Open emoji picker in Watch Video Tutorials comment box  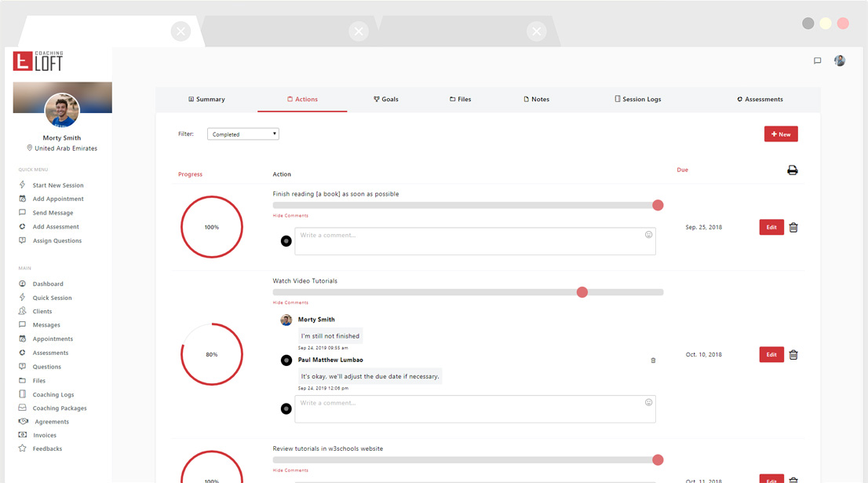(648, 403)
